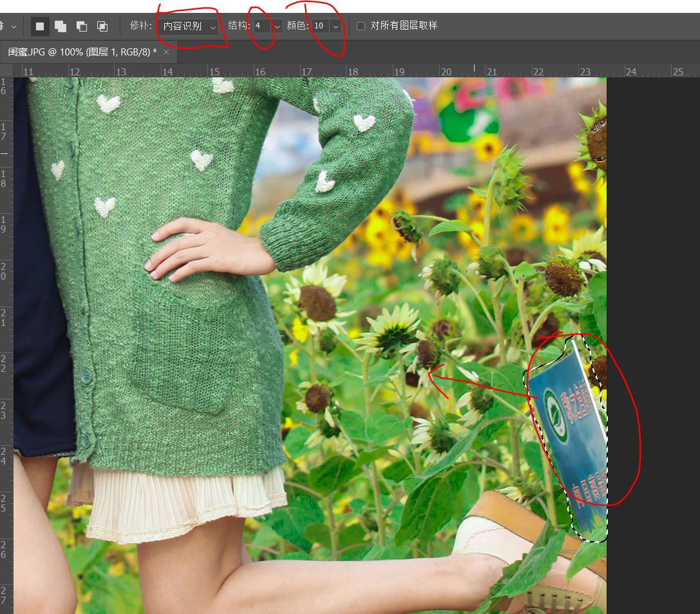Screen dimensions: 700x614
Task: Enable the 对所有图层取样 checkbox
Action: pos(361,26)
